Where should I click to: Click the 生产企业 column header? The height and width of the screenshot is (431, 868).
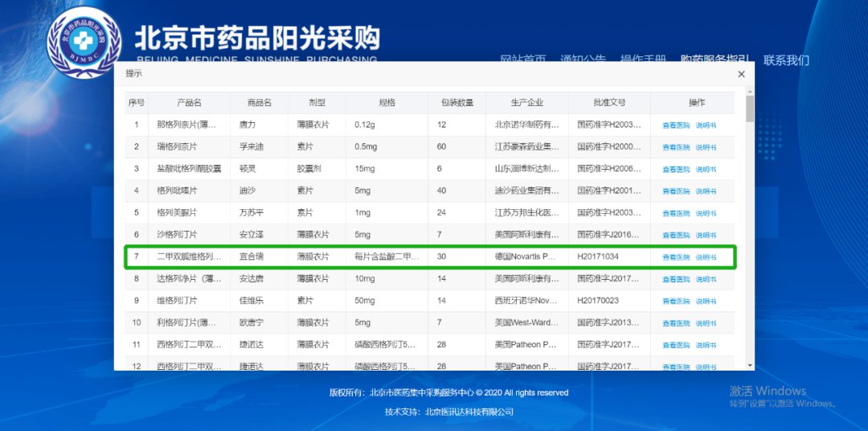(526, 103)
